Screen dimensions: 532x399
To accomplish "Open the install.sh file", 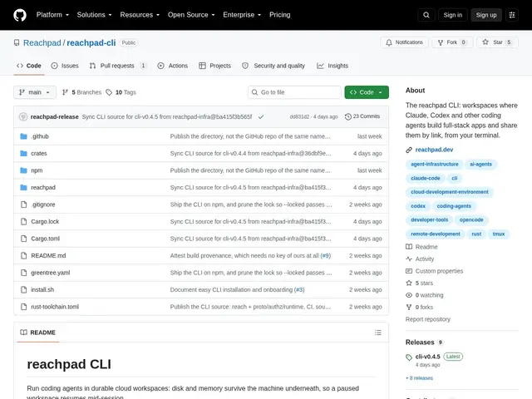I will coord(42,290).
